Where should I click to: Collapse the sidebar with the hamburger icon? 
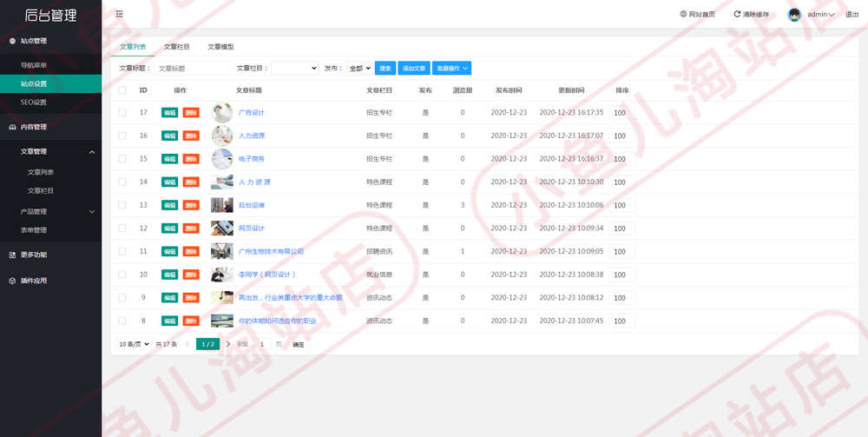[119, 15]
